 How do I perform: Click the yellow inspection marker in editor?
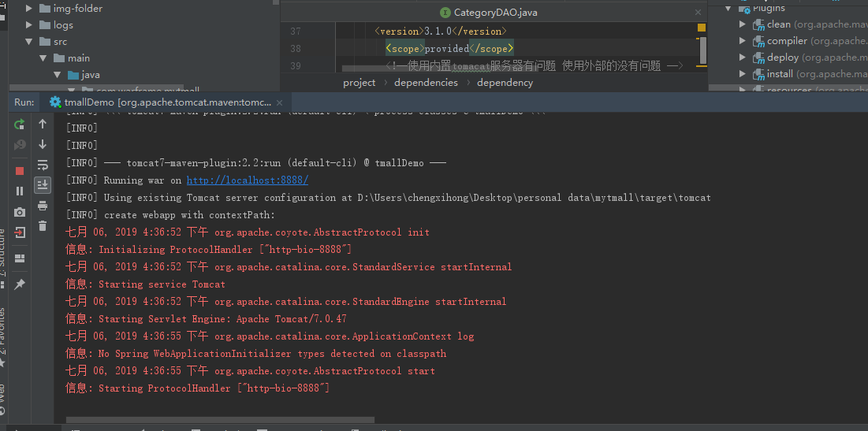[x=702, y=28]
